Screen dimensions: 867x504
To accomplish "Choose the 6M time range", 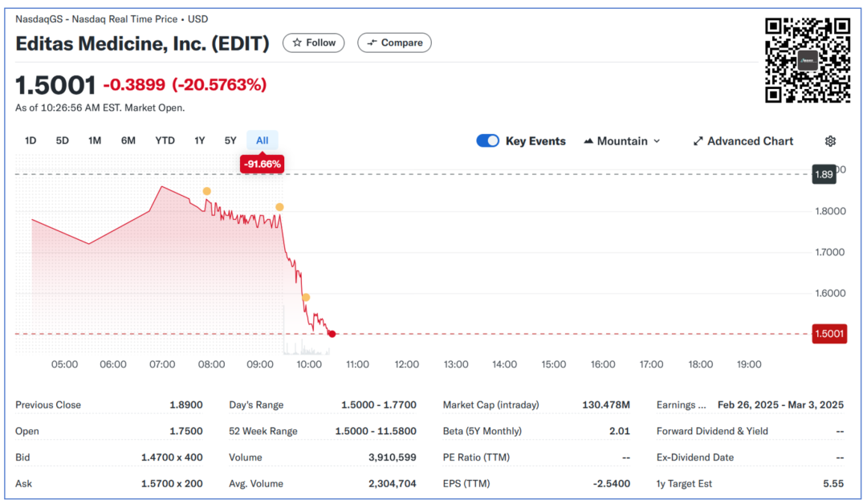I will coord(128,141).
